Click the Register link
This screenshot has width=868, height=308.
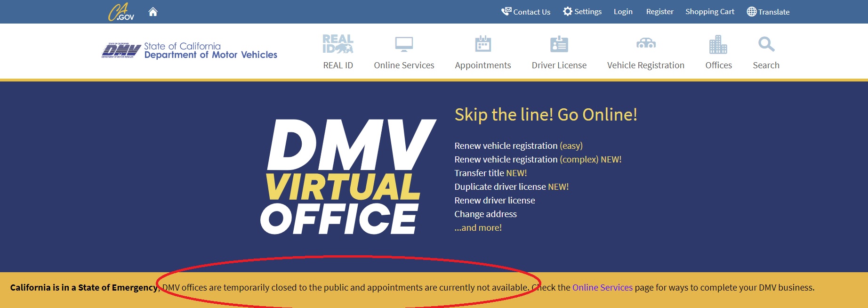659,12
